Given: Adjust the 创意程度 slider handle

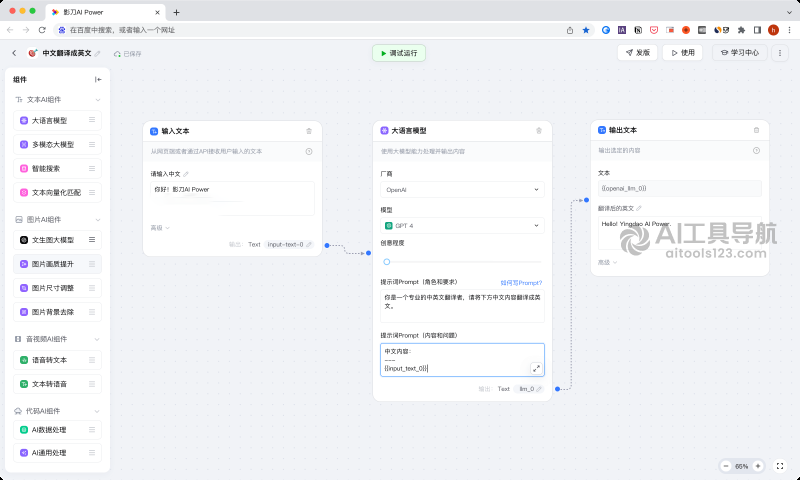Looking at the screenshot, I should [387, 262].
